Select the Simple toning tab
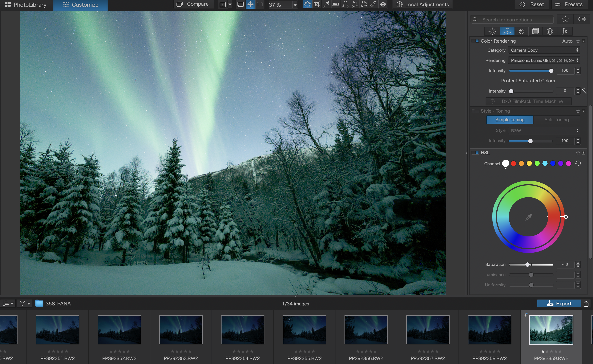Image resolution: width=593 pixels, height=364 pixels. 510,120
